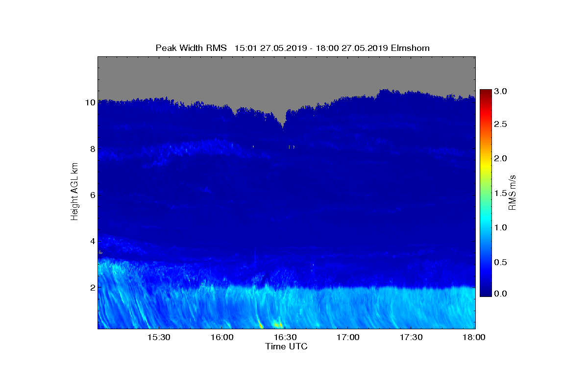Click the colorbar value 1.0
Screen dimensions: 588x392
point(501,227)
